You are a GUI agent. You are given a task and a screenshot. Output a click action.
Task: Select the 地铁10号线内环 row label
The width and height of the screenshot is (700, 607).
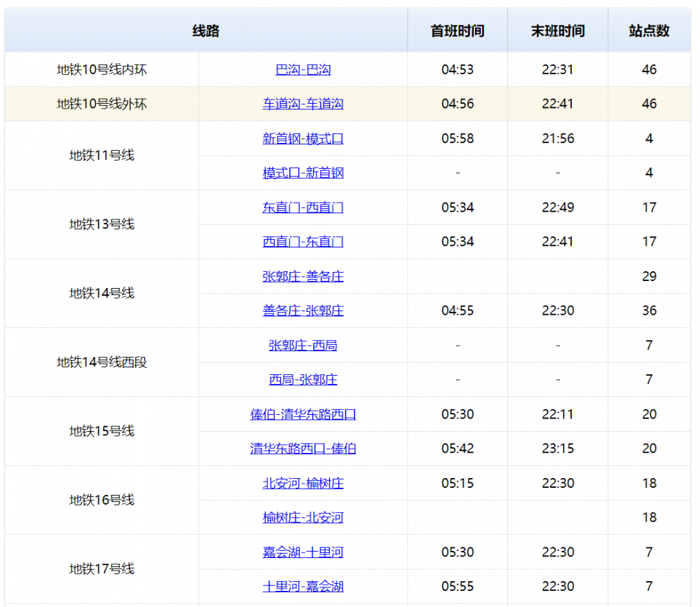click(102, 69)
